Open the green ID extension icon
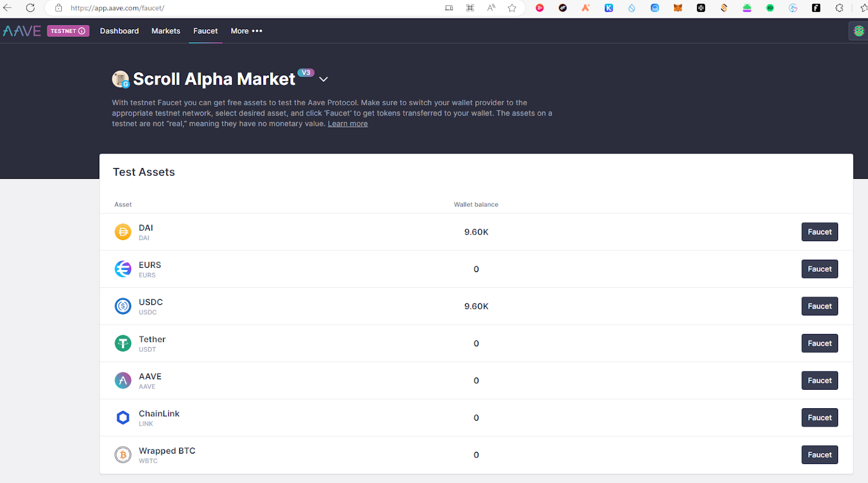This screenshot has height=483, width=868. point(770,8)
